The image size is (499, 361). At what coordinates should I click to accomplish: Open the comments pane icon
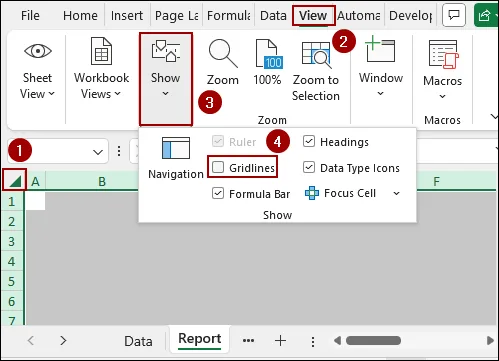click(x=454, y=15)
